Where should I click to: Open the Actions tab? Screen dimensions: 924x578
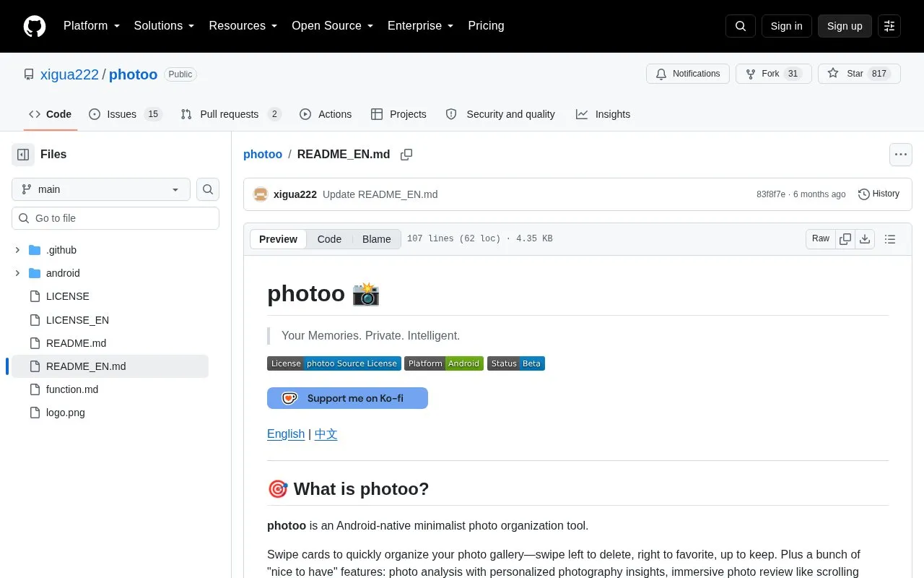pyautogui.click(x=326, y=114)
